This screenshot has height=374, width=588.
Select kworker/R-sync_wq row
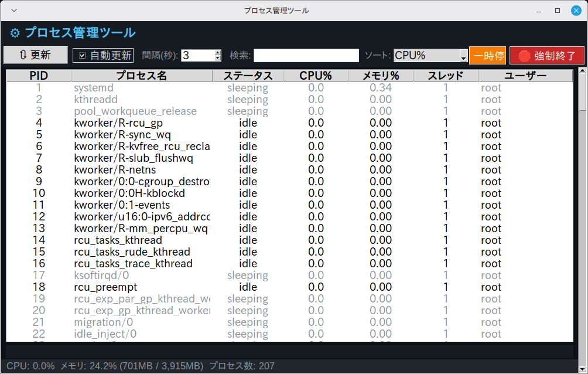click(x=289, y=134)
